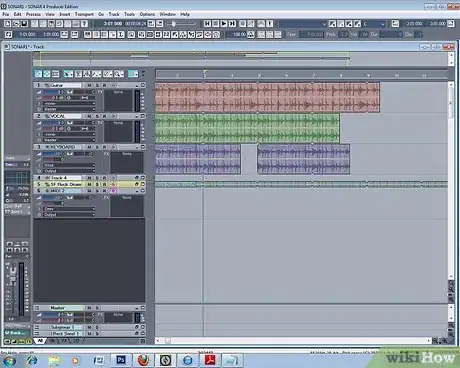
Task: Mute the VOCAL track
Action: (89, 116)
